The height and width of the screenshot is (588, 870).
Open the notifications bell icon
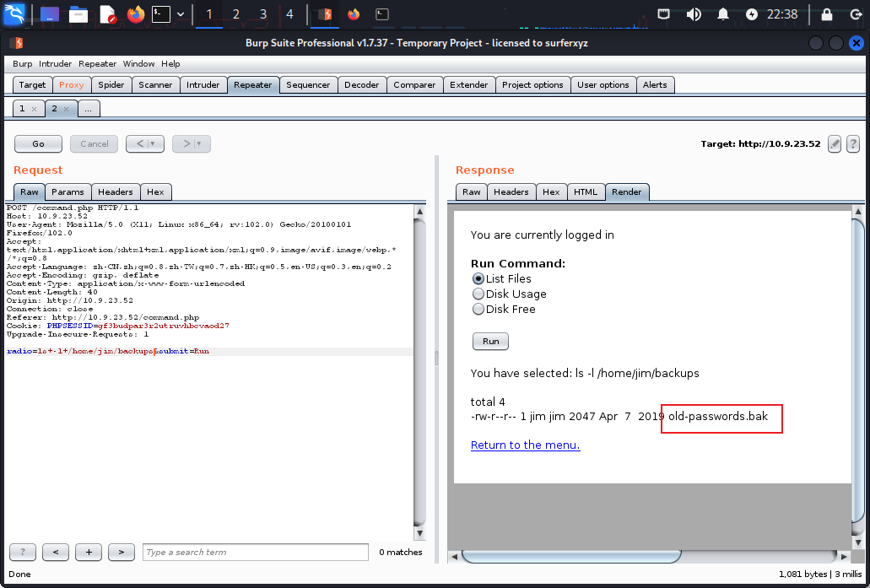[723, 14]
